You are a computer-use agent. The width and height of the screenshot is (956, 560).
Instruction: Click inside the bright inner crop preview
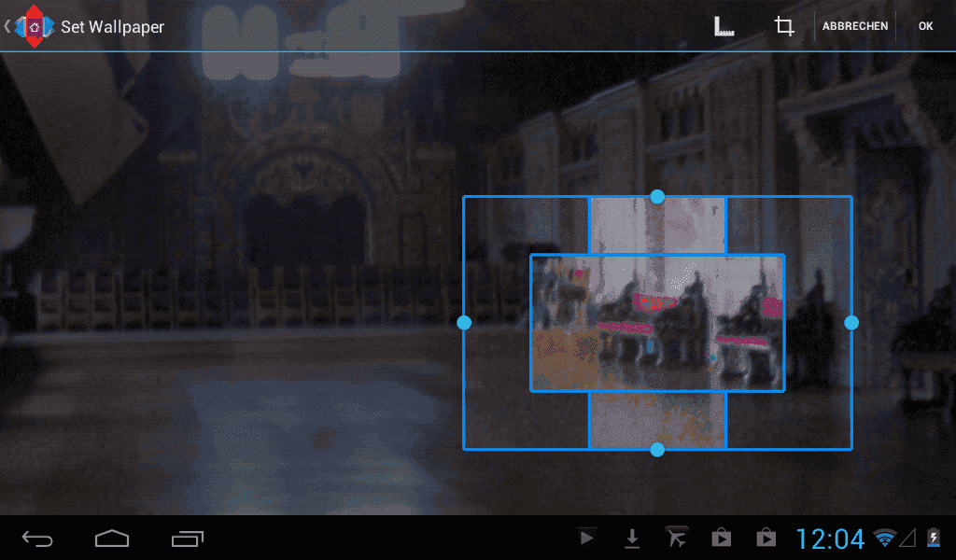[x=657, y=323]
